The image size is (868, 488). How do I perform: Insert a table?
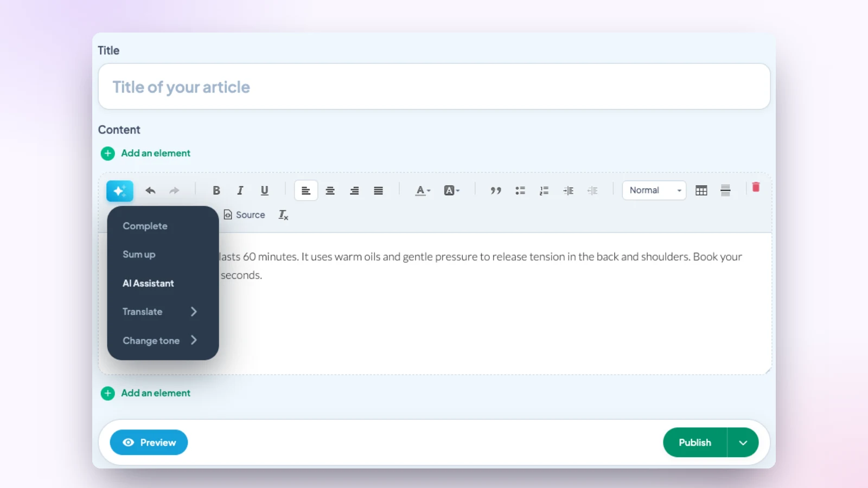point(701,191)
